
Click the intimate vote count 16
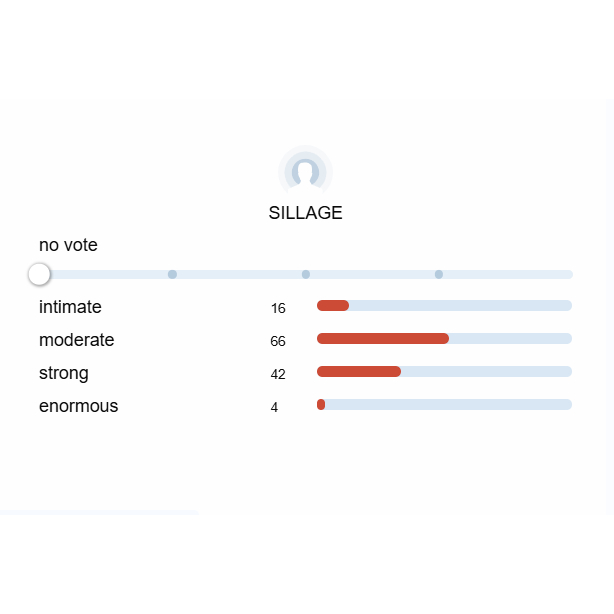pos(278,308)
